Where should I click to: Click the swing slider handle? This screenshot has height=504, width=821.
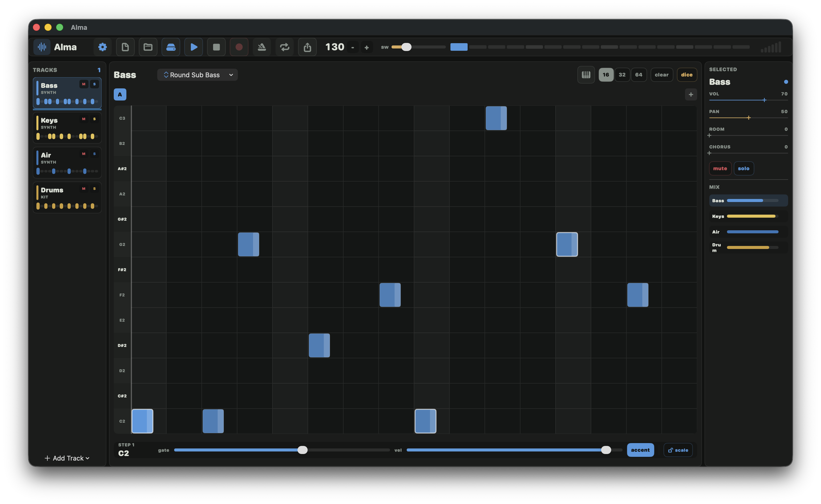point(406,47)
